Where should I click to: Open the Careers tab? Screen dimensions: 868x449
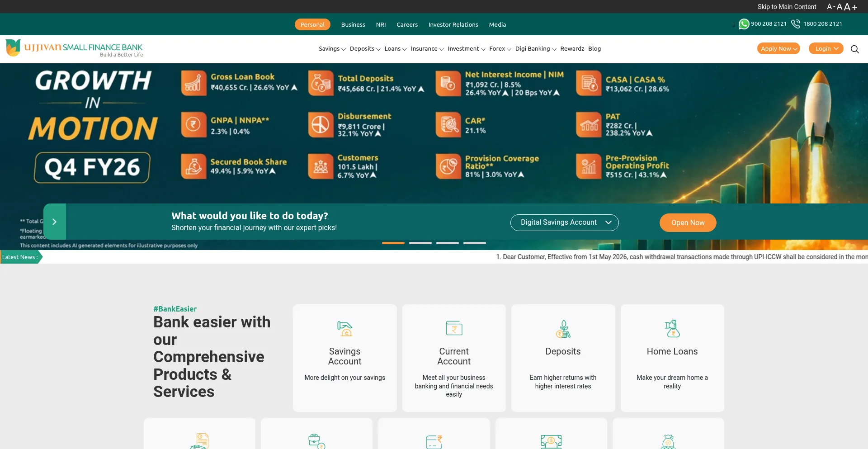point(407,24)
